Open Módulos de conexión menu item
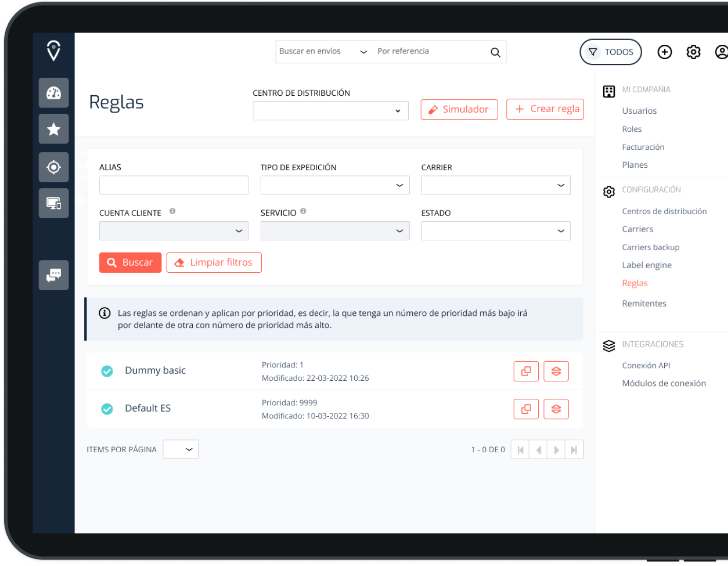This screenshot has width=728, height=566. click(x=664, y=383)
